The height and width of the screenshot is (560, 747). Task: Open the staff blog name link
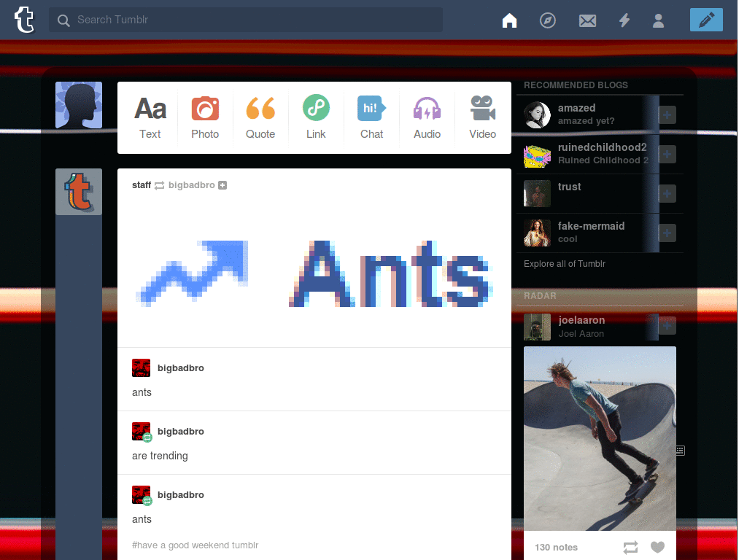point(142,185)
